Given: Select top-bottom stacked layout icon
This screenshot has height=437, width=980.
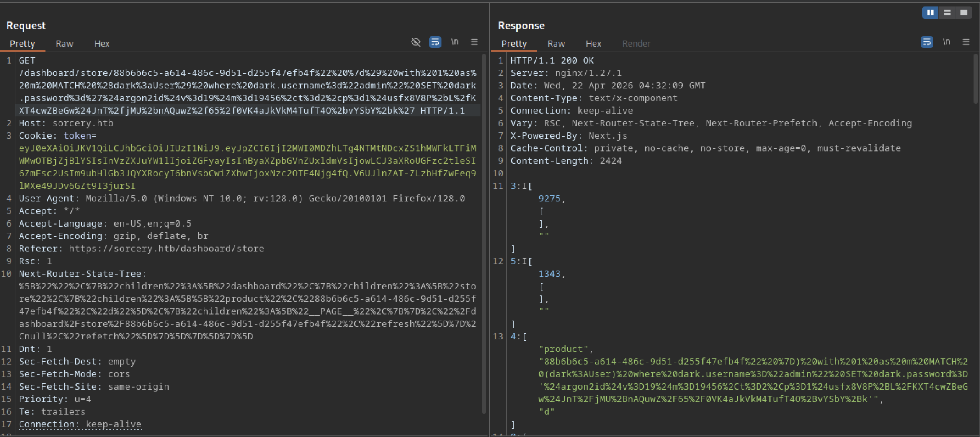Looking at the screenshot, I should pos(947,13).
